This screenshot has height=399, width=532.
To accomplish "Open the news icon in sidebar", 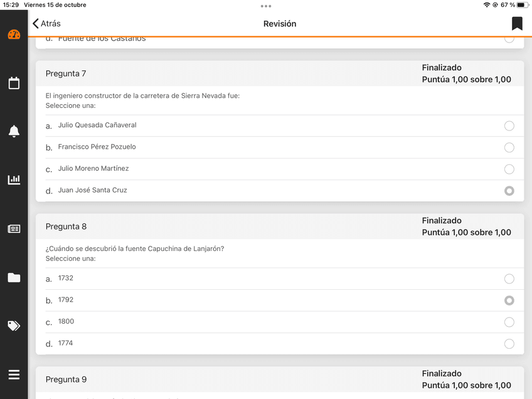I will [x=14, y=229].
